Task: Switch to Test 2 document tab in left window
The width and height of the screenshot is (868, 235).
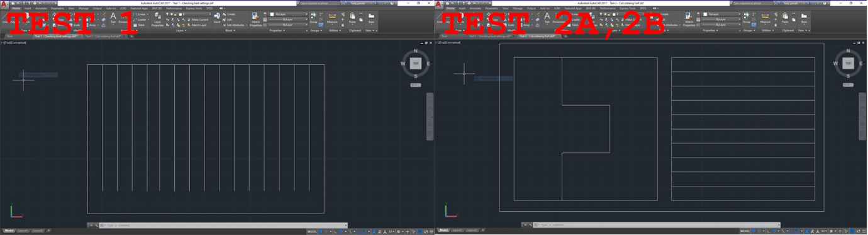Action: (x=104, y=37)
